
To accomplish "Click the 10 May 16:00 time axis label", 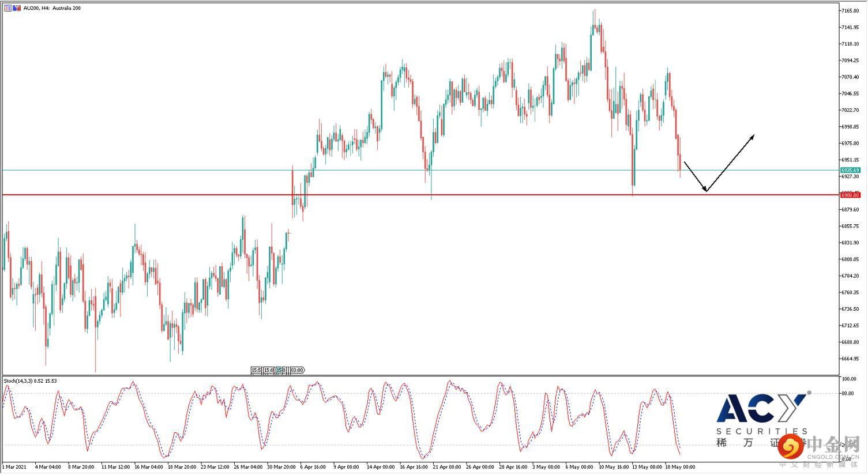I will tap(614, 467).
